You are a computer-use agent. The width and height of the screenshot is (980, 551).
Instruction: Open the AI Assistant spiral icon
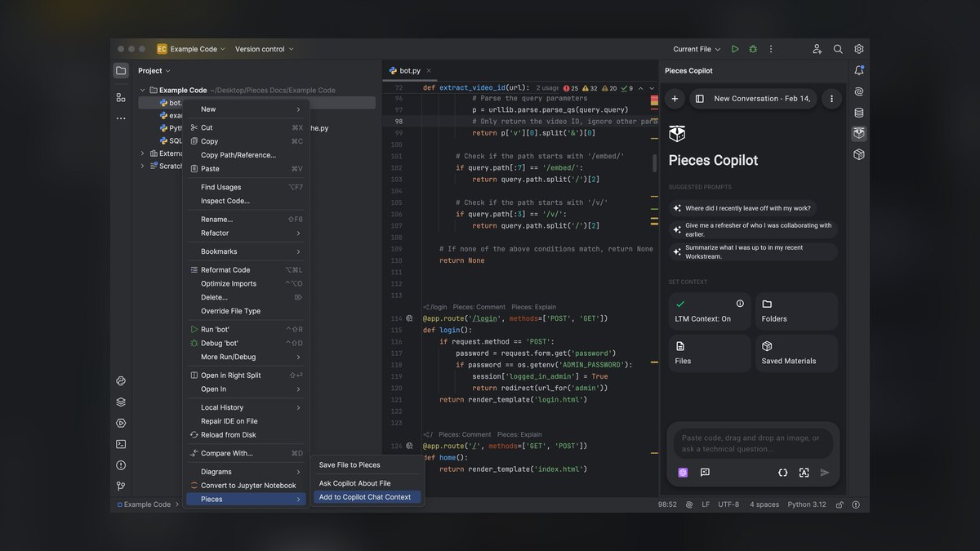coord(859,92)
